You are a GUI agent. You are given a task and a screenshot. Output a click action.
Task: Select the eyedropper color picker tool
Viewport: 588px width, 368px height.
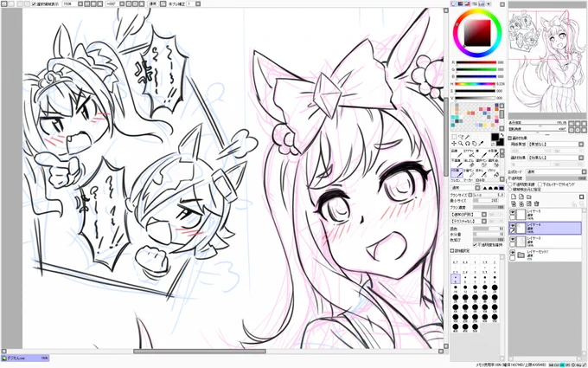[481, 144]
